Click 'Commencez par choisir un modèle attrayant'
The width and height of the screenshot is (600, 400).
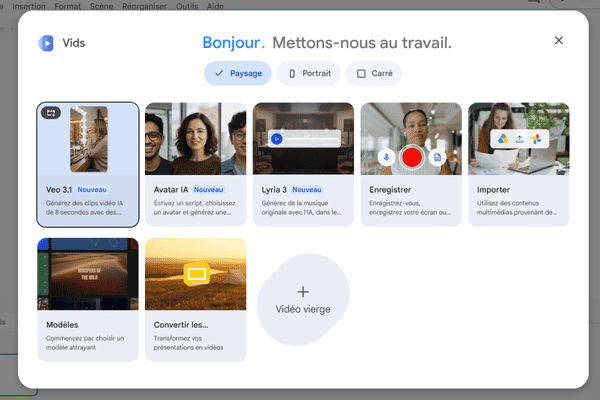pyautogui.click(x=85, y=343)
